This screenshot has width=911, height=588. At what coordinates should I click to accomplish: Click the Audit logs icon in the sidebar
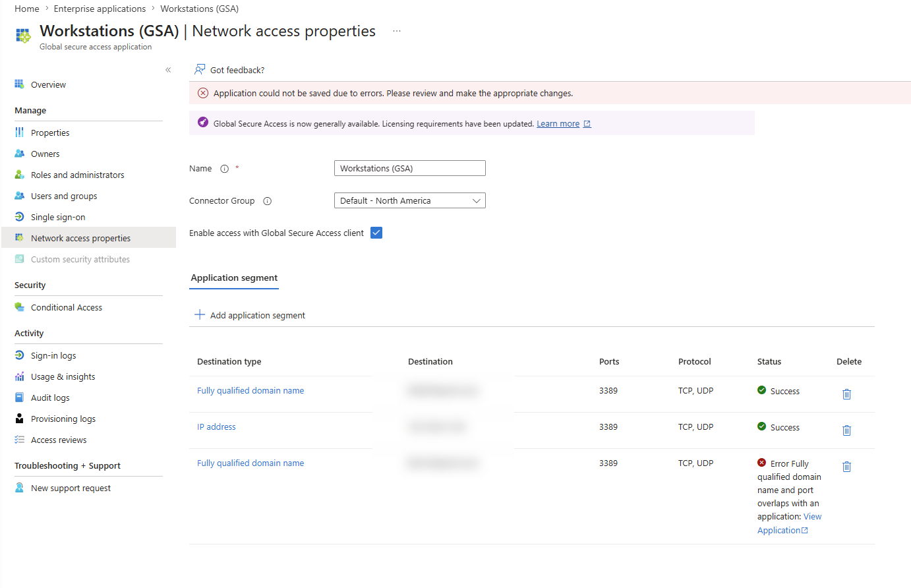tap(20, 397)
